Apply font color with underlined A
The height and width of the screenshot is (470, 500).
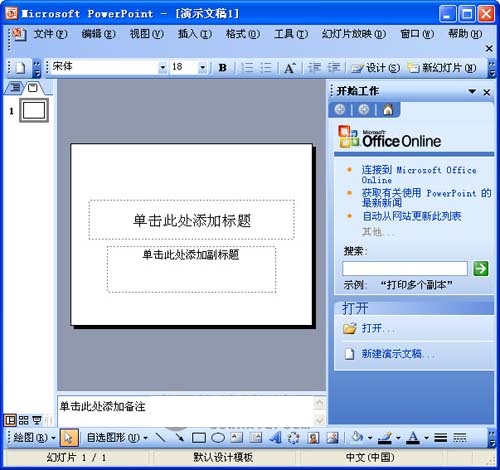413,438
